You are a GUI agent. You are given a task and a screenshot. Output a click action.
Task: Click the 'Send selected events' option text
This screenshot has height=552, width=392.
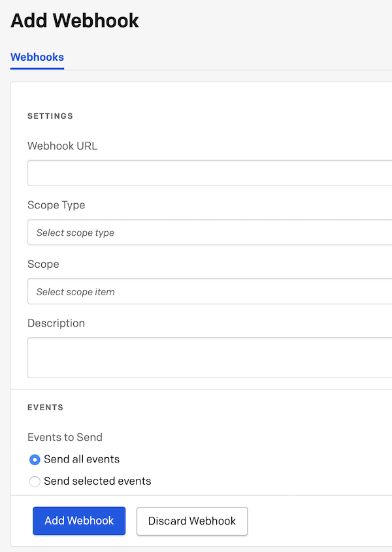click(97, 481)
